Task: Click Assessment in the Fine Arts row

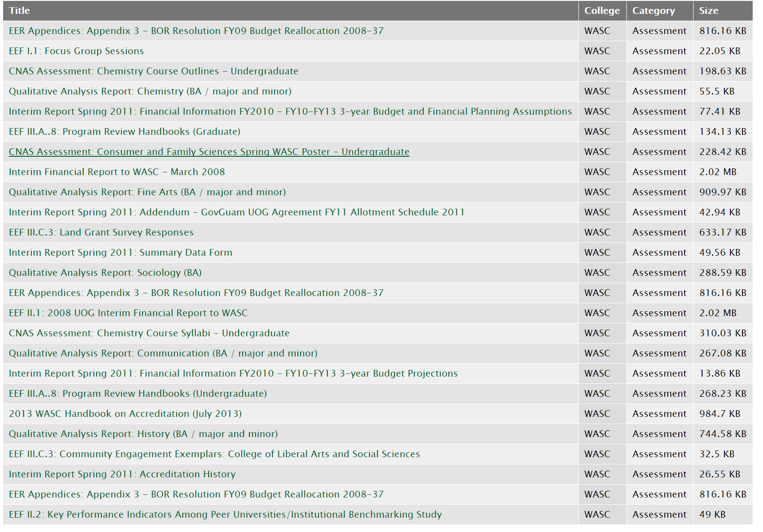Action: 659,192
